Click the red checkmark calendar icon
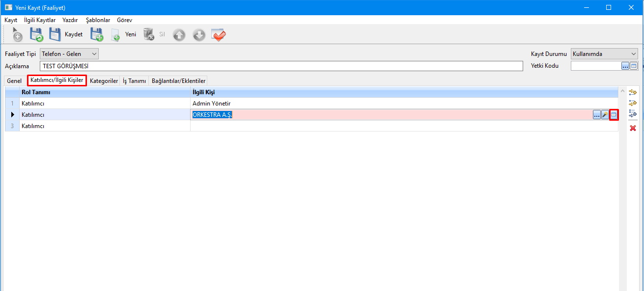This screenshot has width=644, height=291. tap(219, 35)
